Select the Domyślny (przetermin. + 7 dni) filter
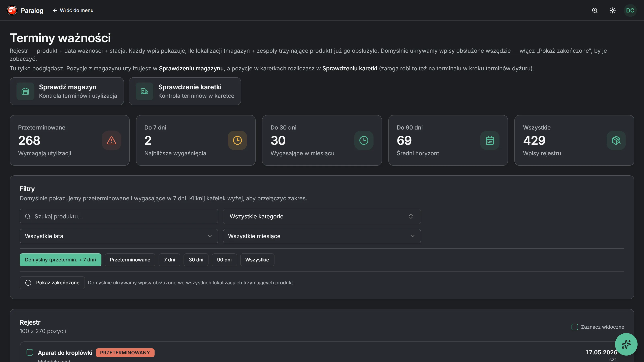This screenshot has width=644, height=362. click(61, 260)
